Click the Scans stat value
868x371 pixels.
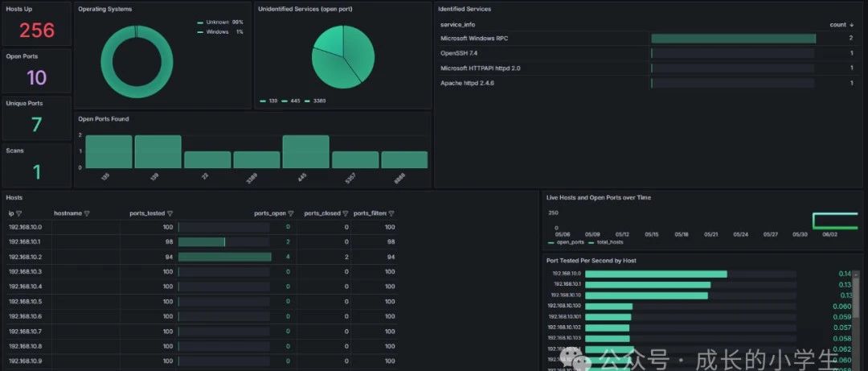(36, 172)
